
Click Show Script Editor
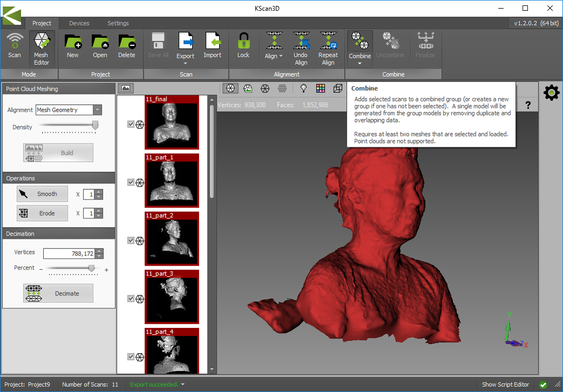[x=505, y=384]
